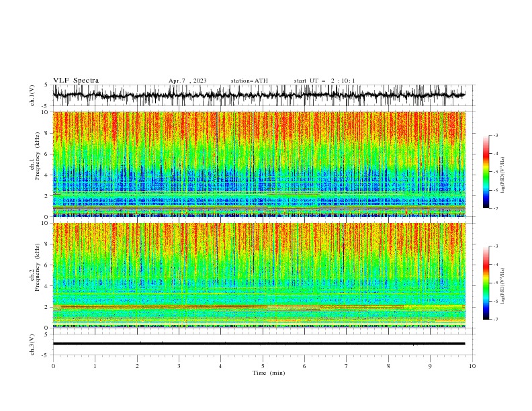The image size is (532, 411).
Task: Click the time axis tick label '5'
Action: (x=263, y=366)
